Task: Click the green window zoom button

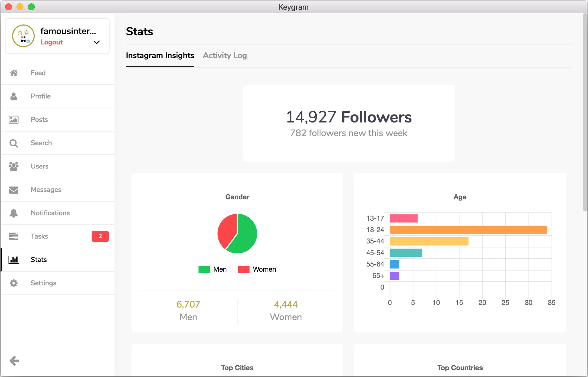Action: 31,7
